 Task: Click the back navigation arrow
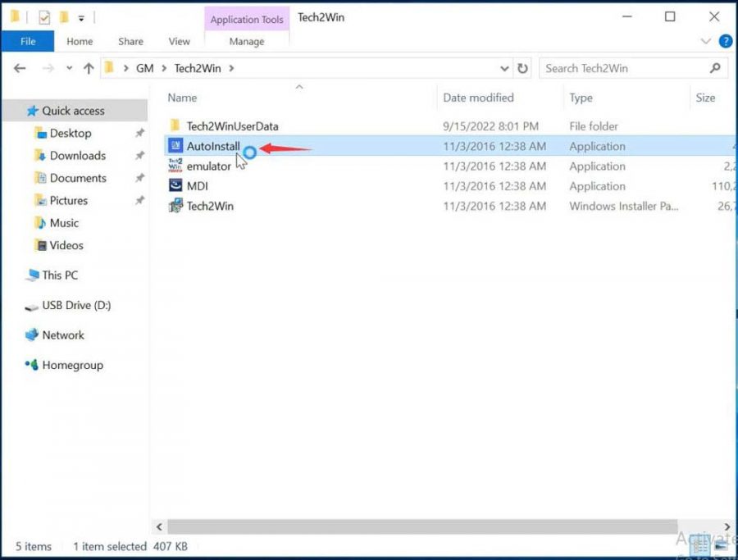[20, 68]
